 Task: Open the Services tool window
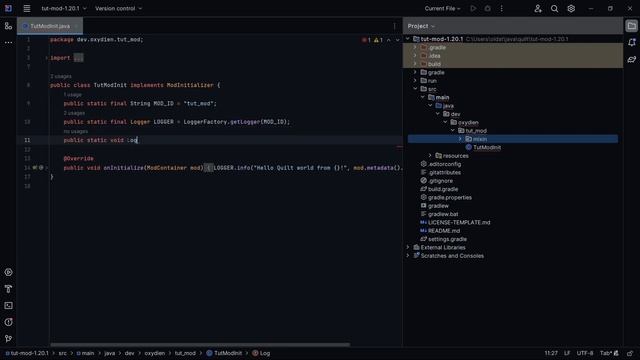pyautogui.click(x=8, y=272)
